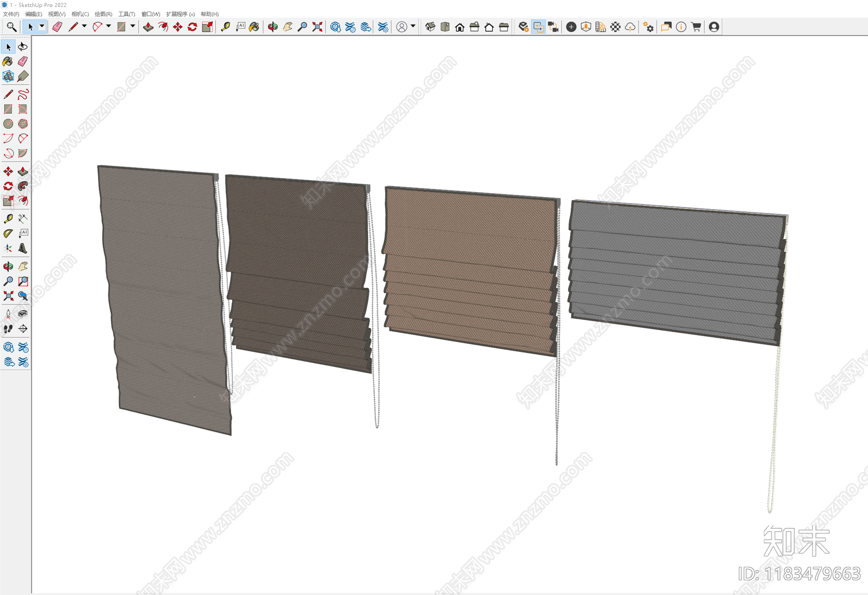Choose the Tape Measure in left palette
Screen dimensions: 868x595
click(8, 219)
